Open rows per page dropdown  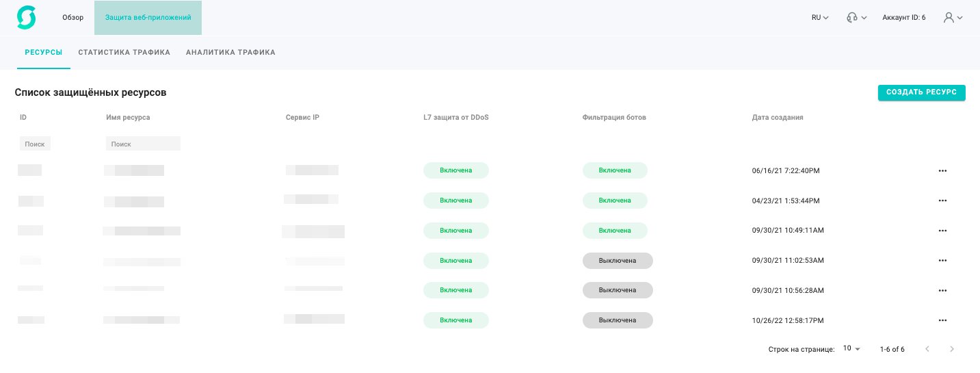[851, 349]
